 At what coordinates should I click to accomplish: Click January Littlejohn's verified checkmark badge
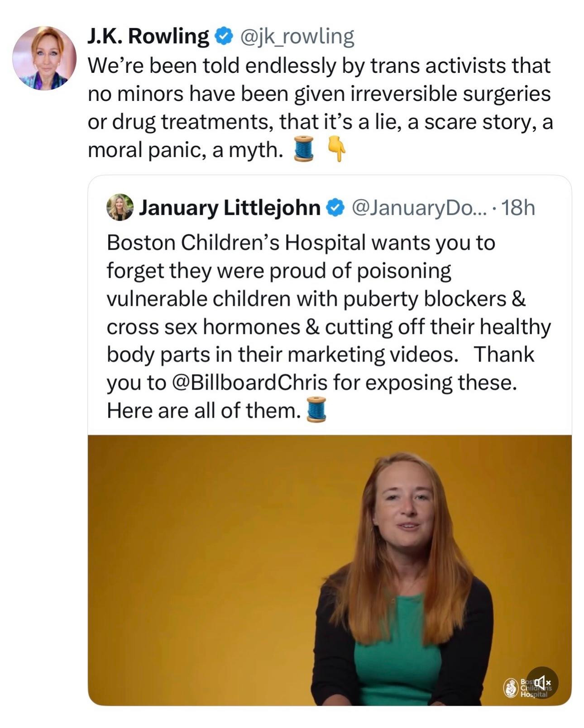[x=335, y=208]
